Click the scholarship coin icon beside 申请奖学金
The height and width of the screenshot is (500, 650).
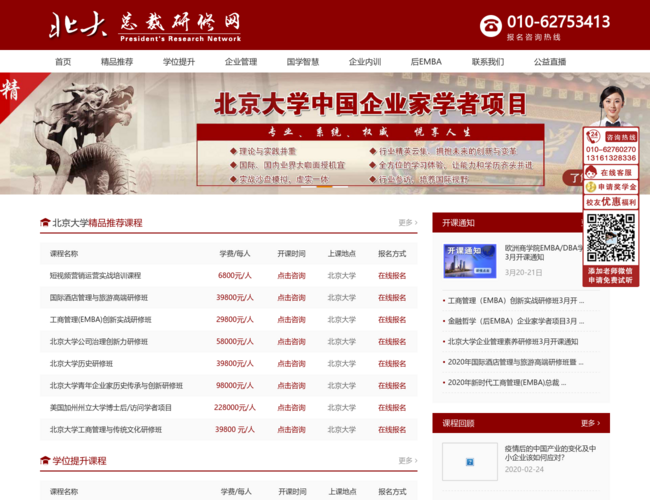(x=591, y=187)
